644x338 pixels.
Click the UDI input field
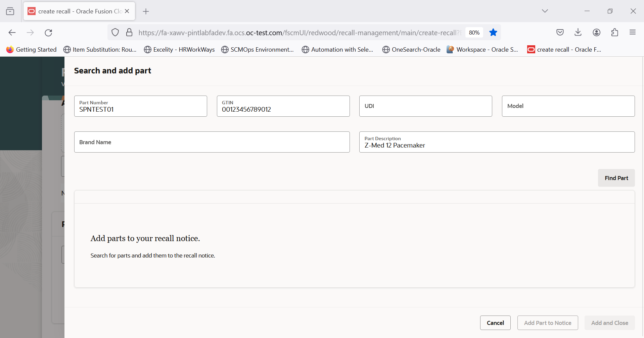[425, 106]
